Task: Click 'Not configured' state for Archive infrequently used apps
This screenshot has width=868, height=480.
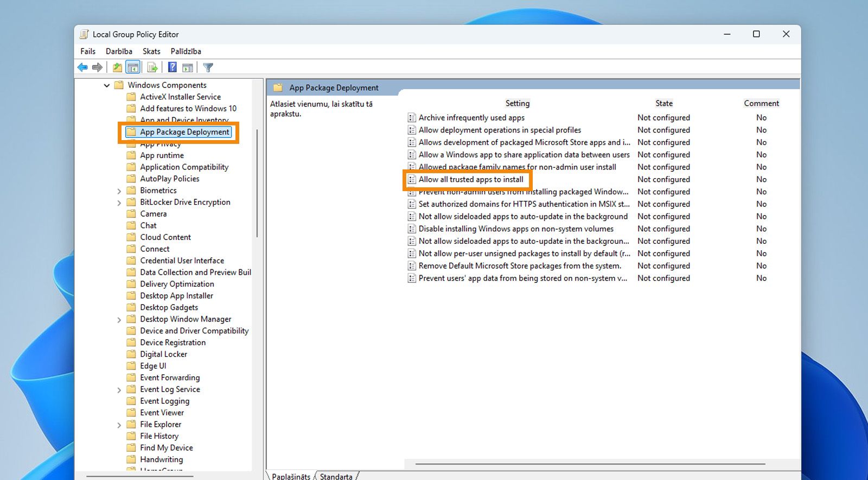Action: pyautogui.click(x=664, y=118)
